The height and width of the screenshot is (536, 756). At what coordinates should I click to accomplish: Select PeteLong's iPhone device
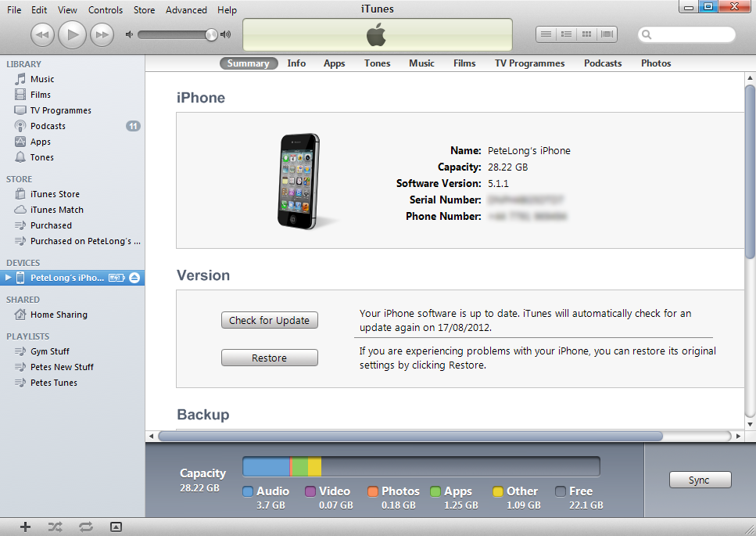pyautogui.click(x=73, y=278)
